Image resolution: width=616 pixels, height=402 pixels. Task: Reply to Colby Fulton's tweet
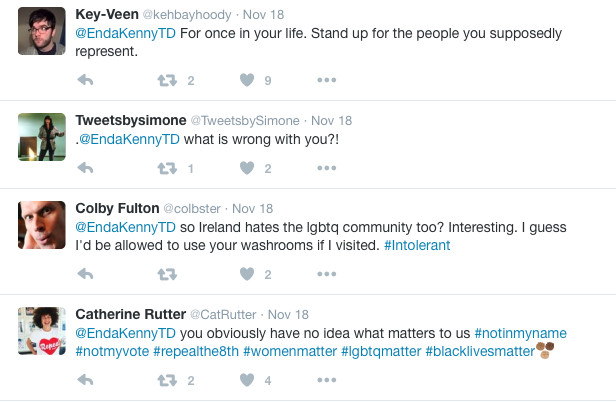coord(85,274)
